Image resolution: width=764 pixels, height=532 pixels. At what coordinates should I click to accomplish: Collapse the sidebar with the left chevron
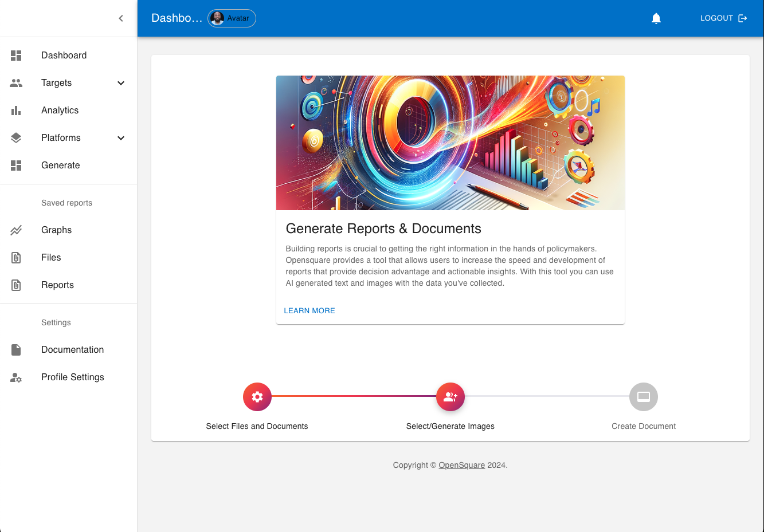tap(121, 18)
